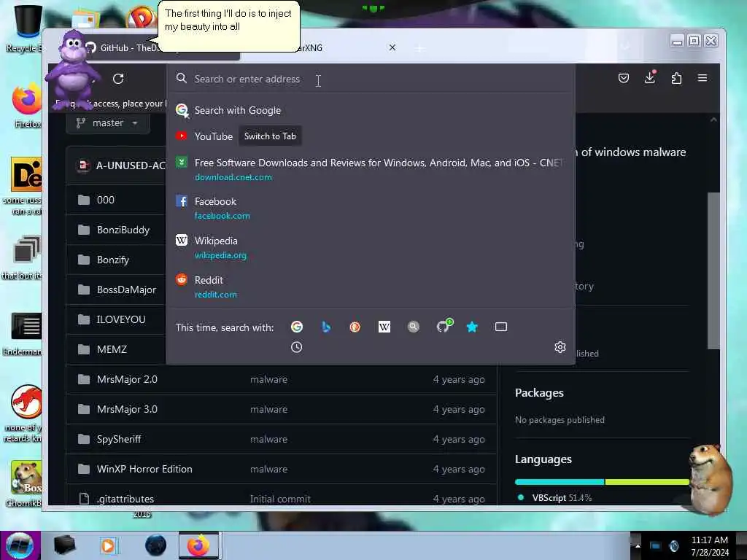The image size is (747, 560).
Task: Select the YouTube suggestion row
Action: tap(371, 136)
